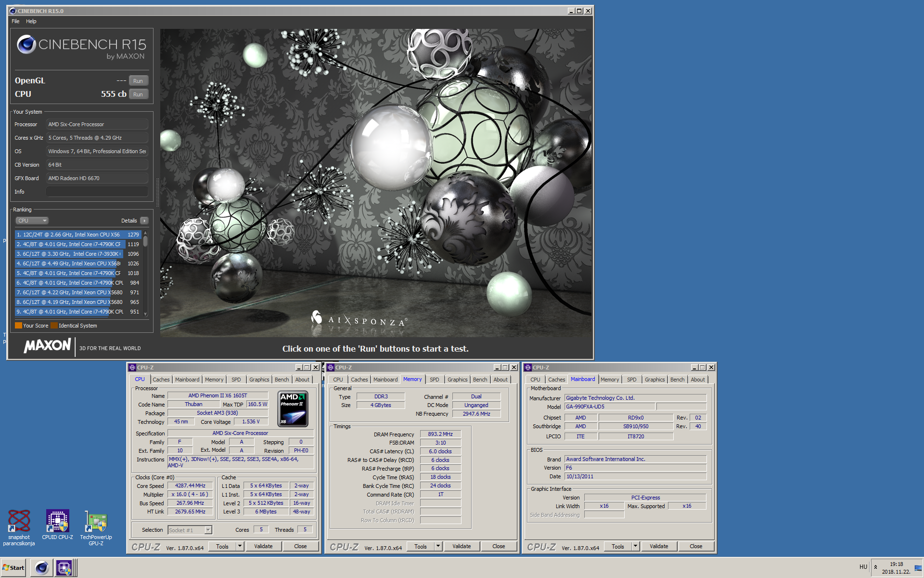Expand Tools dropdown arrow in first CPU-Z window
The image size is (924, 578).
coord(240,547)
